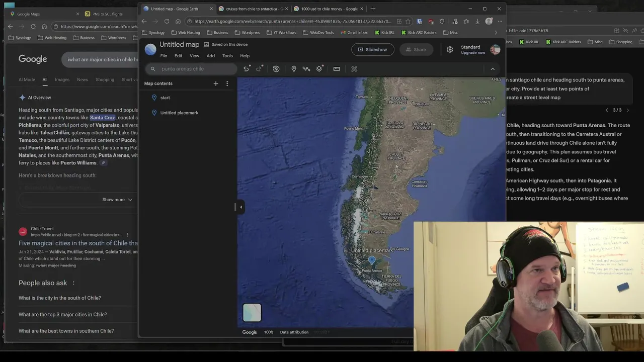Image resolution: width=644 pixels, height=362 pixels.
Task: Open the map layers tool
Action: click(319, 69)
